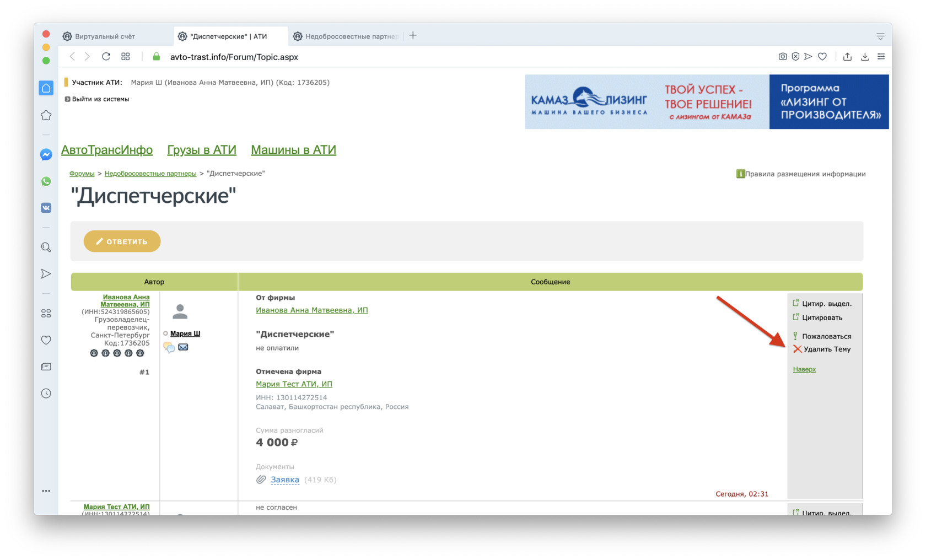Click the rules info icon near Правила
This screenshot has height=560, width=926.
pos(740,174)
